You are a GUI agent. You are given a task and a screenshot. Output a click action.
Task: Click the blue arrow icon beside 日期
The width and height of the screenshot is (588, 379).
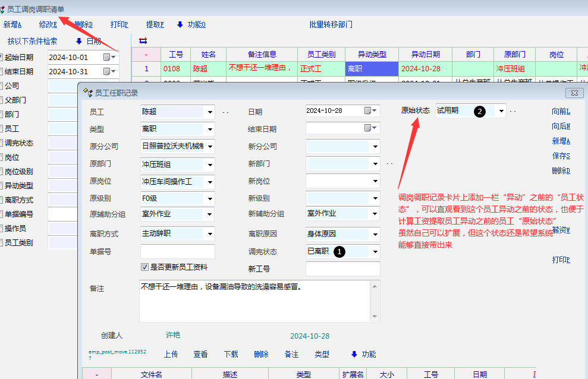(78, 42)
